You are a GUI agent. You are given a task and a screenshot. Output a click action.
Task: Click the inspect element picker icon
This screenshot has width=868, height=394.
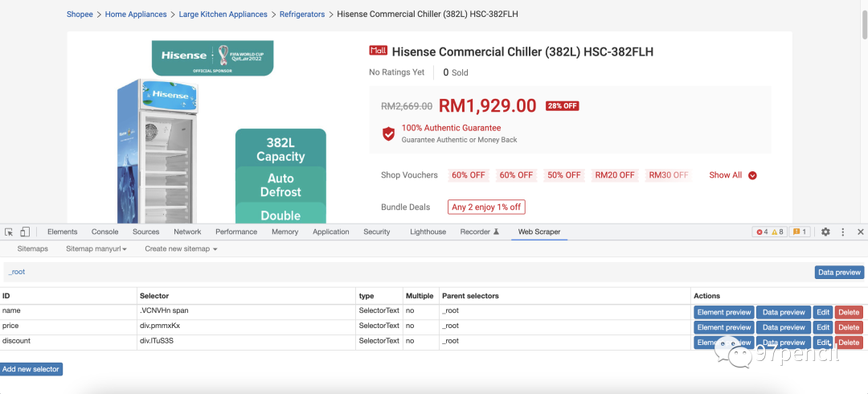click(x=9, y=232)
